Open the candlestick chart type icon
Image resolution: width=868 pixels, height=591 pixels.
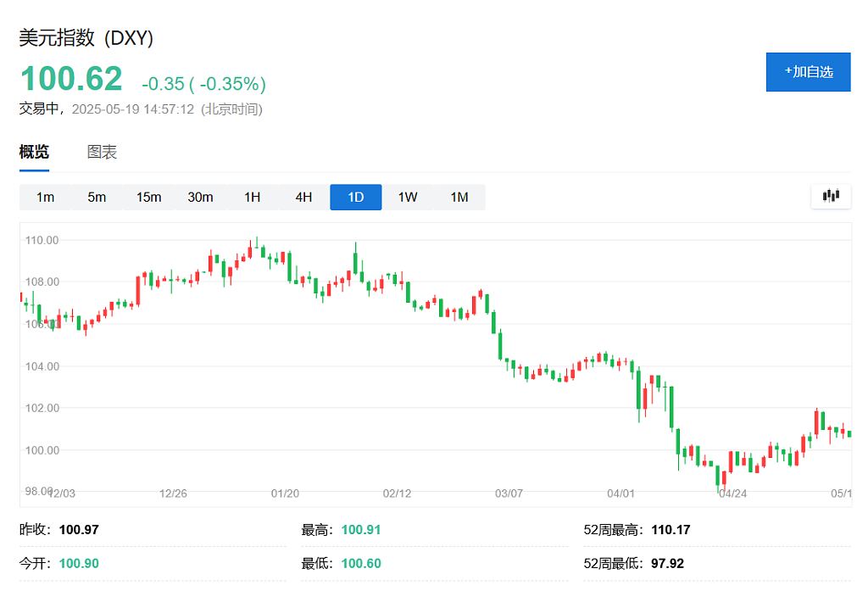[x=831, y=196]
